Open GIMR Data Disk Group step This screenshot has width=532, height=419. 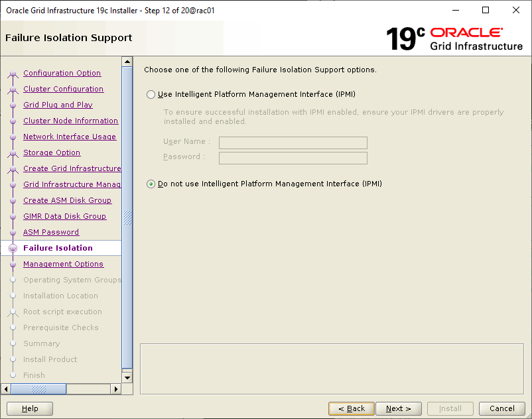pyautogui.click(x=64, y=217)
